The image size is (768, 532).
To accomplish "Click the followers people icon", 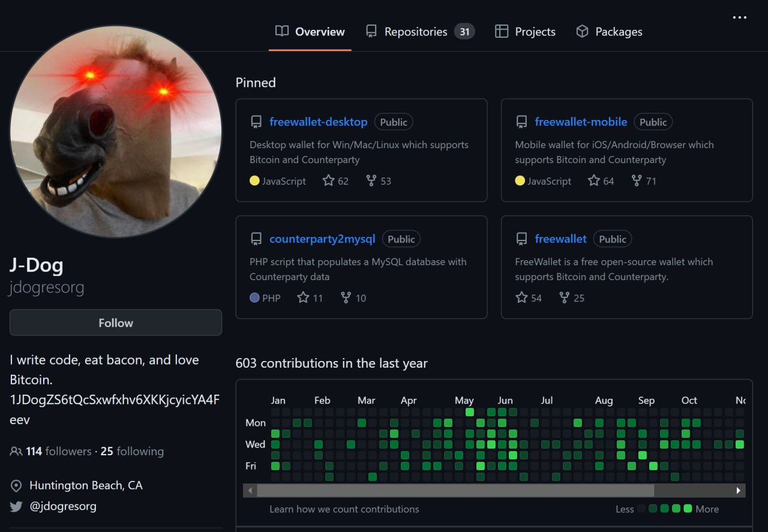I will (16, 451).
